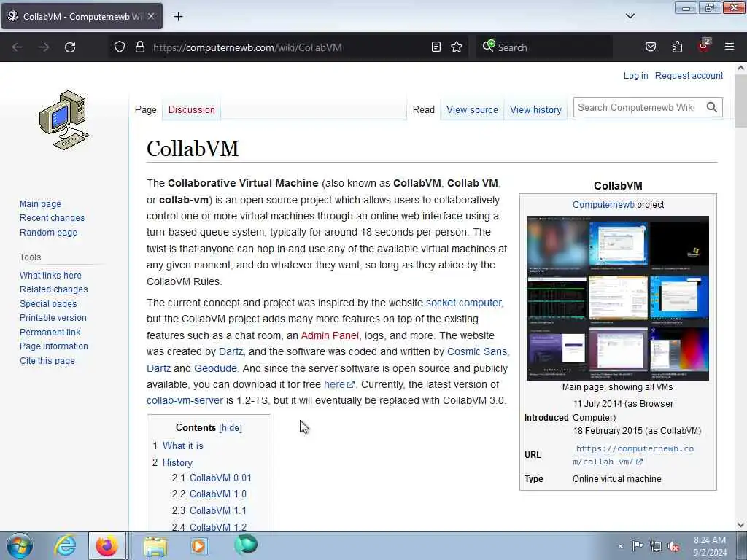Toggle reader view icon in address bar
This screenshot has width=747, height=560.
(436, 47)
